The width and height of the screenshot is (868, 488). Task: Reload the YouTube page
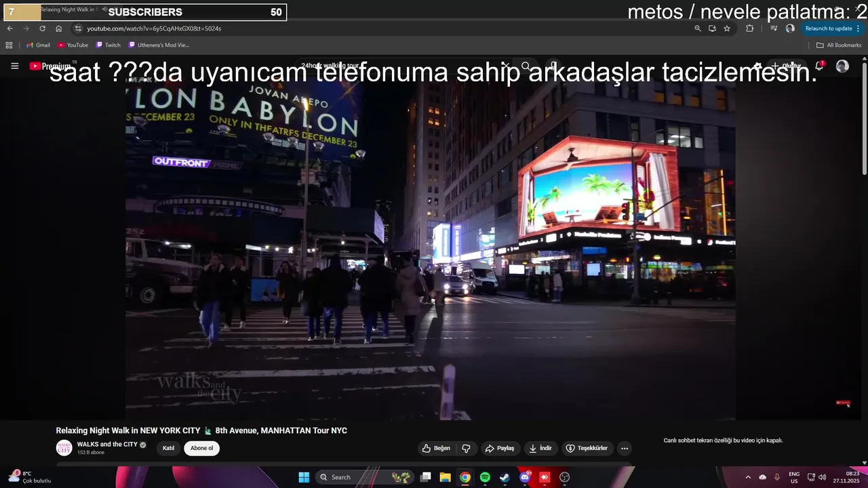point(42,28)
